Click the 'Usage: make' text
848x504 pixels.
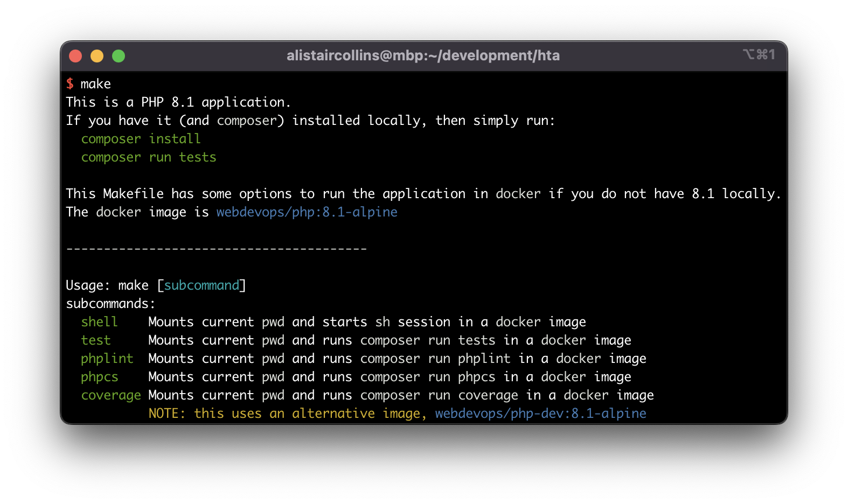107,285
